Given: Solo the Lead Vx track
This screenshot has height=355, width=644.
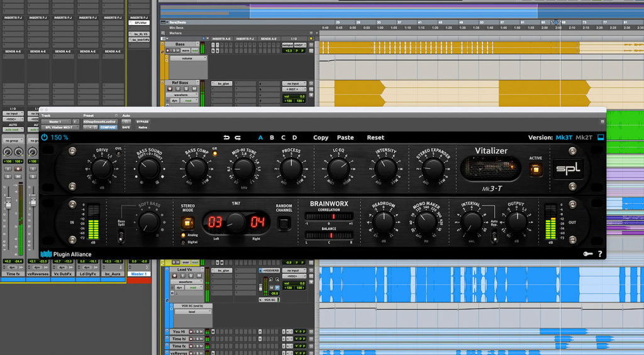Looking at the screenshot, I should point(191,276).
